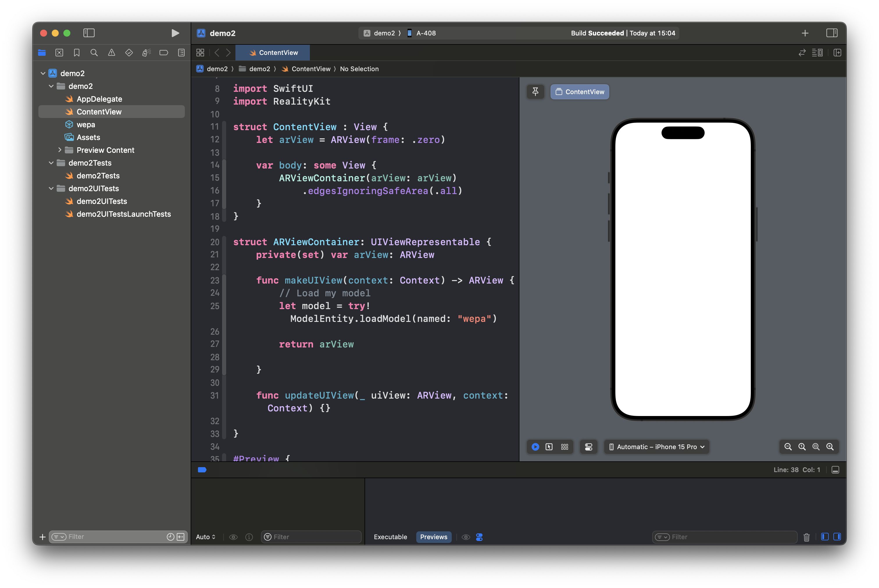The width and height of the screenshot is (879, 588).
Task: Select the ContentView preview button
Action: 580,92
